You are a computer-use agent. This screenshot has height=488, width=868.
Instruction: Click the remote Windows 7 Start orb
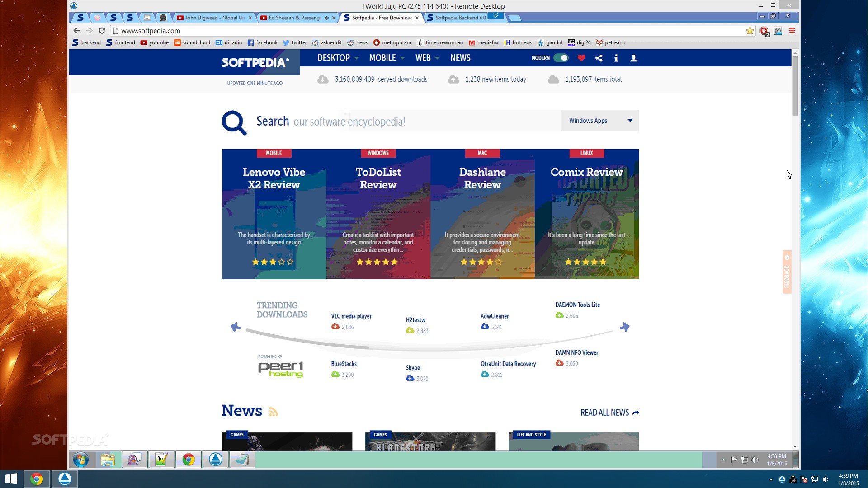pos(81,460)
